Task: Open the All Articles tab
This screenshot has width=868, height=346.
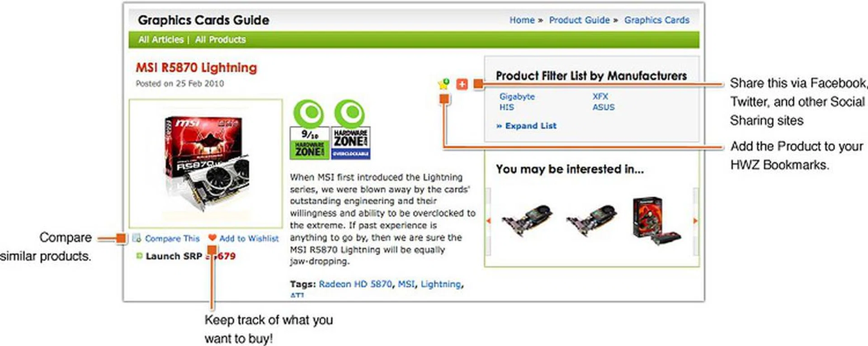Action: point(161,40)
